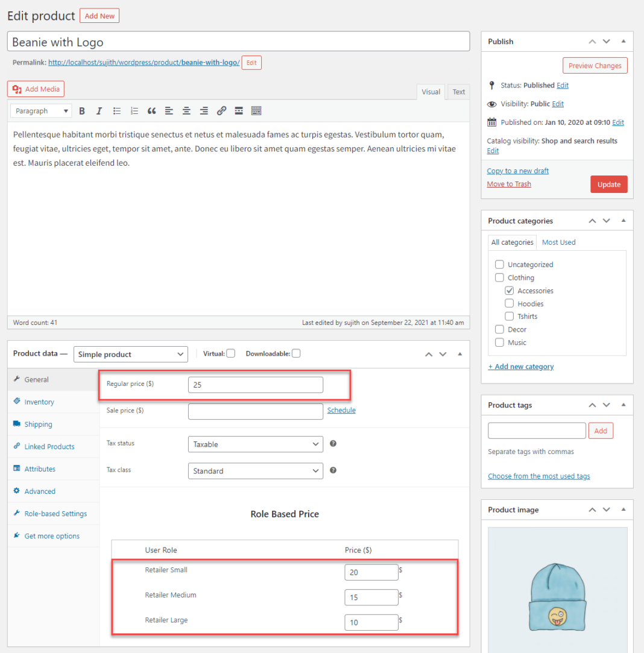Open help tooltip for Tax status

coord(333,444)
